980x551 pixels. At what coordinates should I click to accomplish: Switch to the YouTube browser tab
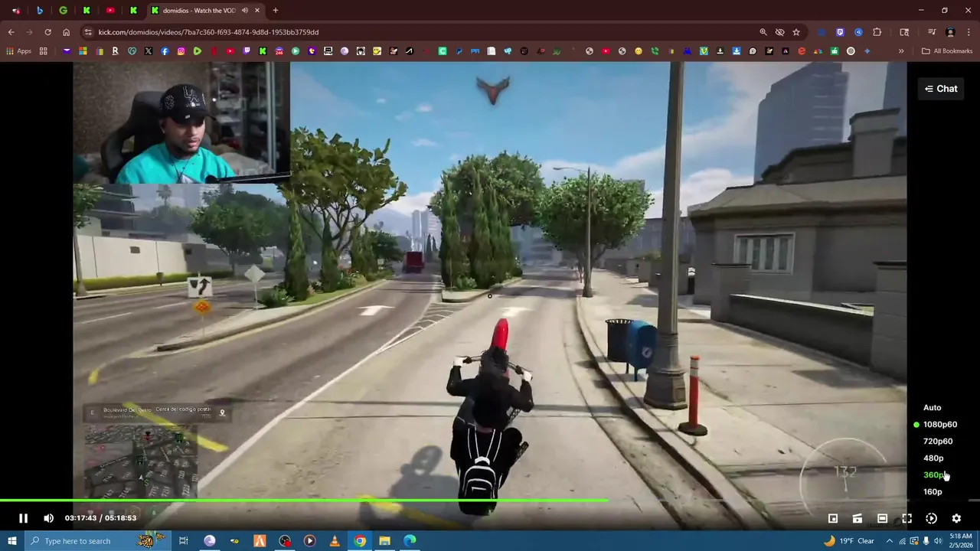[x=110, y=11]
